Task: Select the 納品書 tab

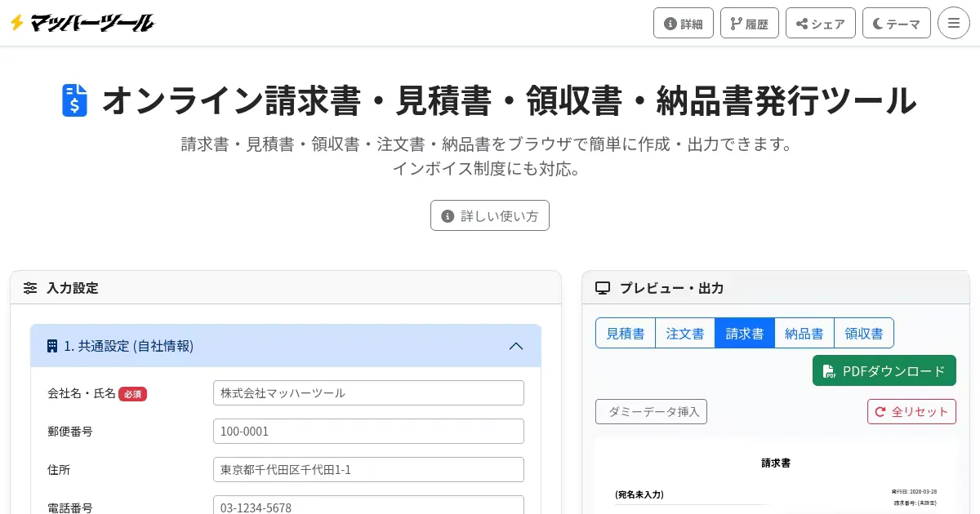Action: click(x=804, y=333)
